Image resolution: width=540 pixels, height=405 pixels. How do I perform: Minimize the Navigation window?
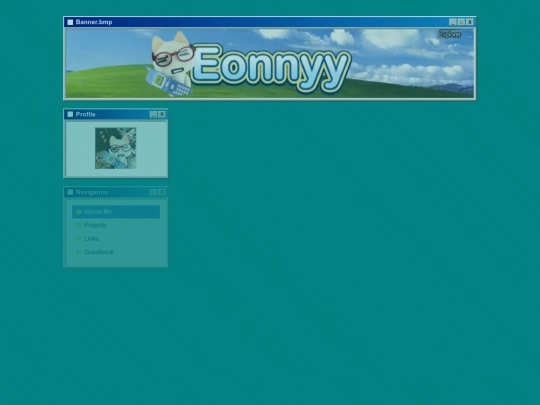(153, 192)
